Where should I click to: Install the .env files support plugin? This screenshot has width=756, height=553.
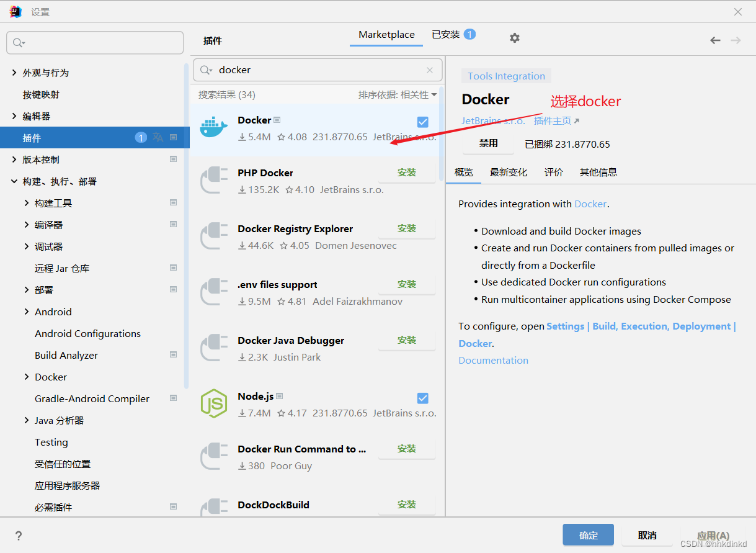(x=407, y=284)
